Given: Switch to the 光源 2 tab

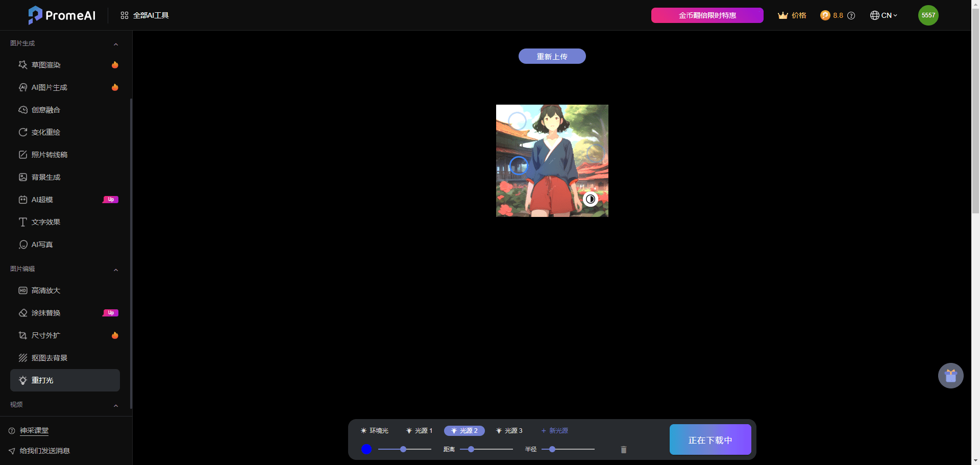Looking at the screenshot, I should tap(464, 431).
